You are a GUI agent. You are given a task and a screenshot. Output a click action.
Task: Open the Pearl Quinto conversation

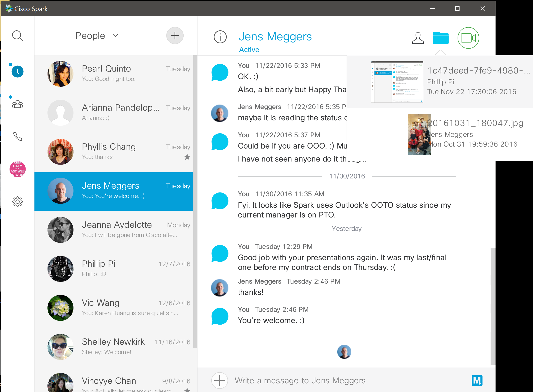[114, 73]
